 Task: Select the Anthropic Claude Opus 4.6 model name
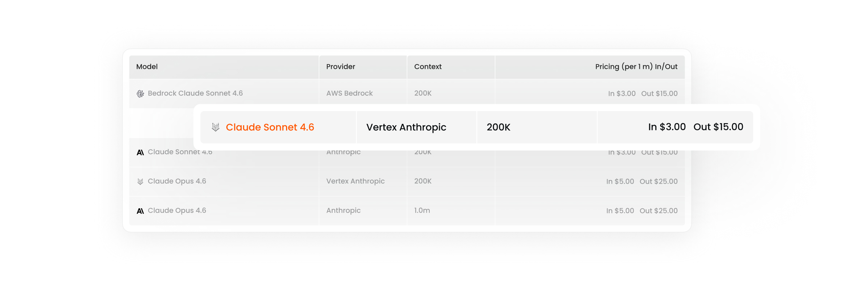click(x=177, y=210)
